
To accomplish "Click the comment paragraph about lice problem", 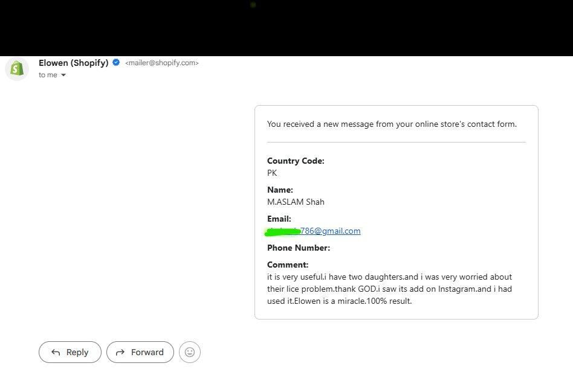I will 389,289.
